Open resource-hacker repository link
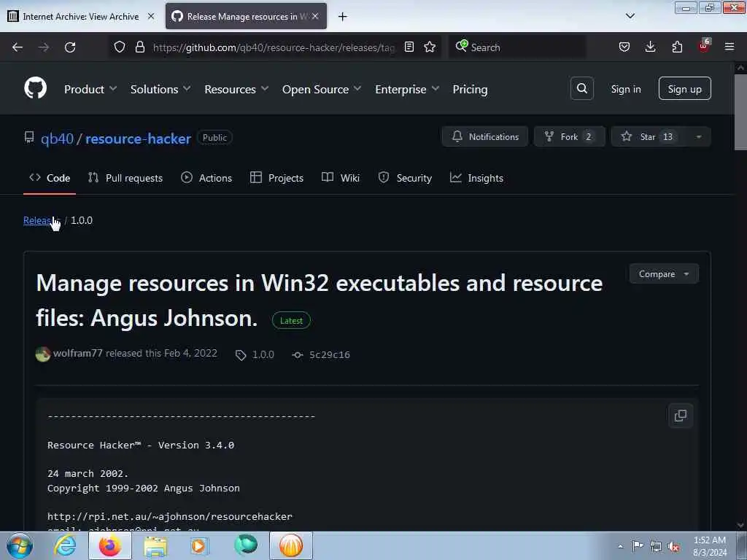Viewport: 747px width, 560px height. (138, 139)
